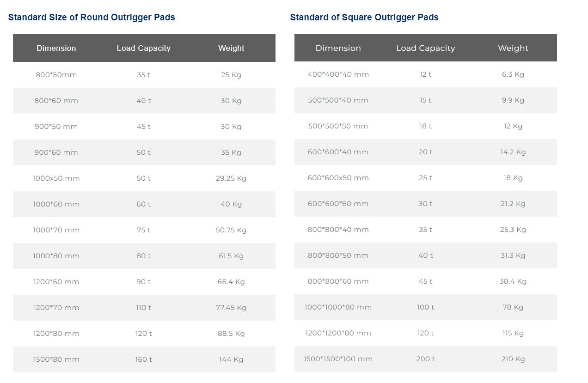Click the Dimension header in the round pads table
The image size is (588, 383).
56,48
